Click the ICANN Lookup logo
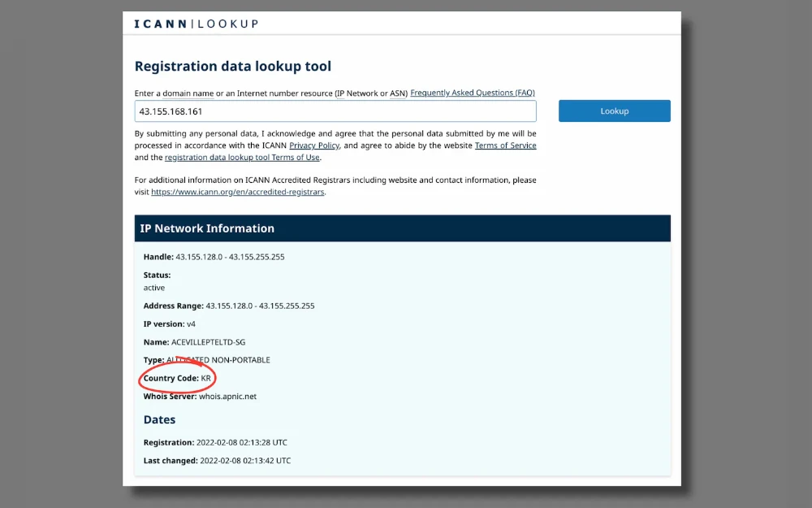The height and width of the screenshot is (508, 812). (x=197, y=24)
